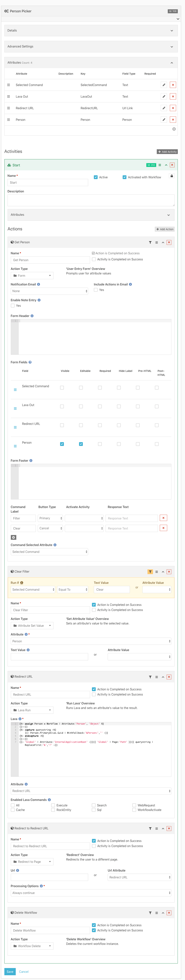185x980 pixels.
Task: Click the reorder icon of the Get Person action
Action: click(157, 242)
